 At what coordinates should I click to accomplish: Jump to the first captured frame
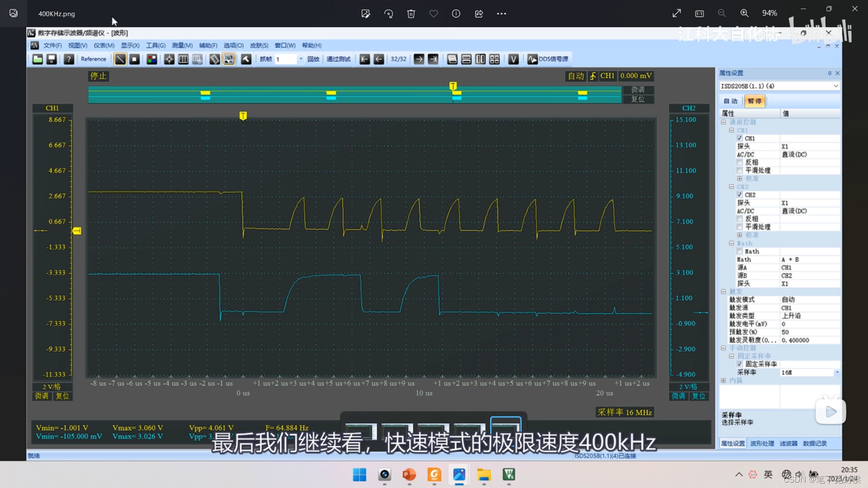[364, 59]
